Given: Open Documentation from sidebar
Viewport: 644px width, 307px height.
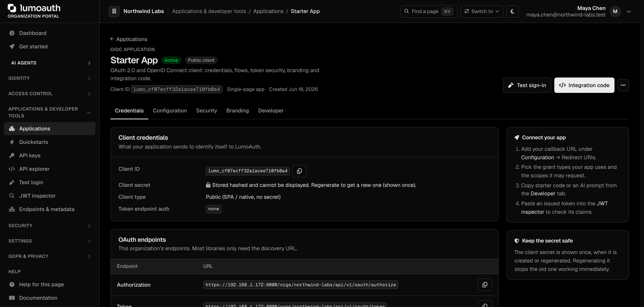Looking at the screenshot, I should (49, 298).
